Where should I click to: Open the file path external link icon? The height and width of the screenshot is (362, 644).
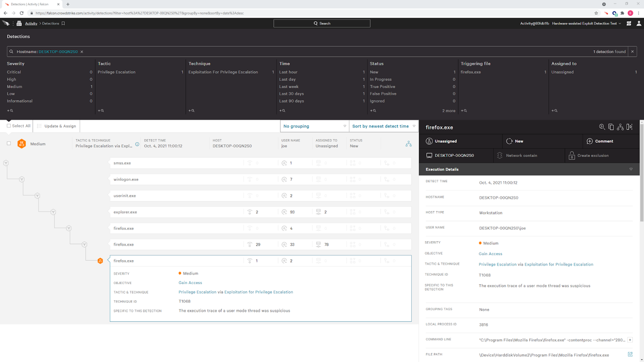pyautogui.click(x=630, y=354)
